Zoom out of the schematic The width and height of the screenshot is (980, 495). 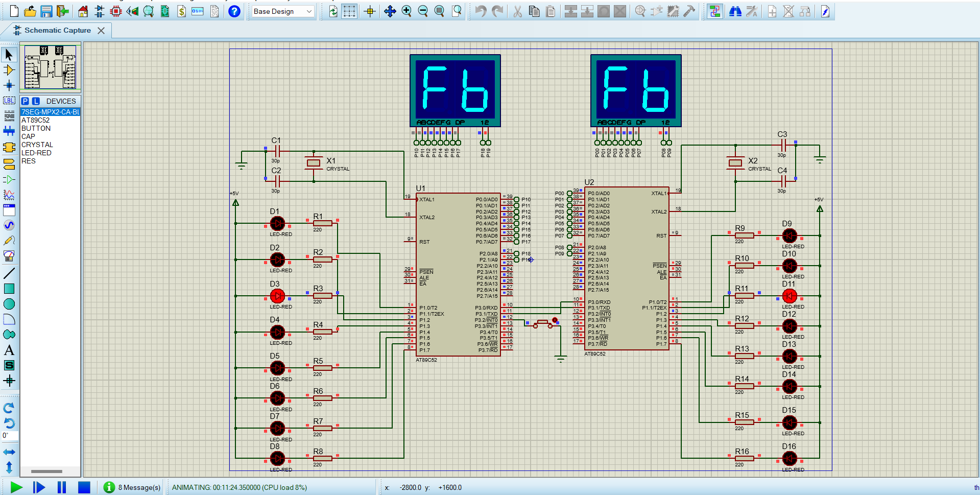click(x=423, y=11)
